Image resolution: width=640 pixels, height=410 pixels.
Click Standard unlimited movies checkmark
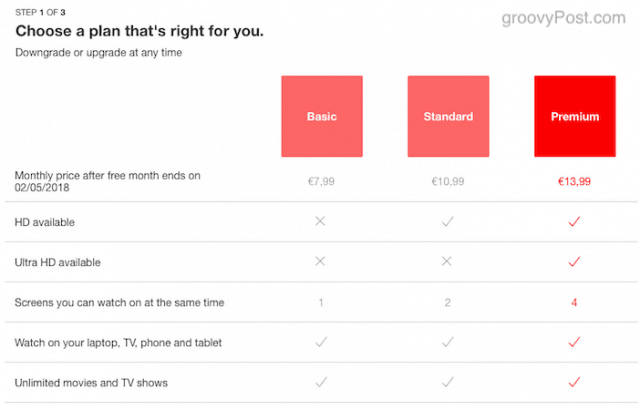tap(448, 382)
